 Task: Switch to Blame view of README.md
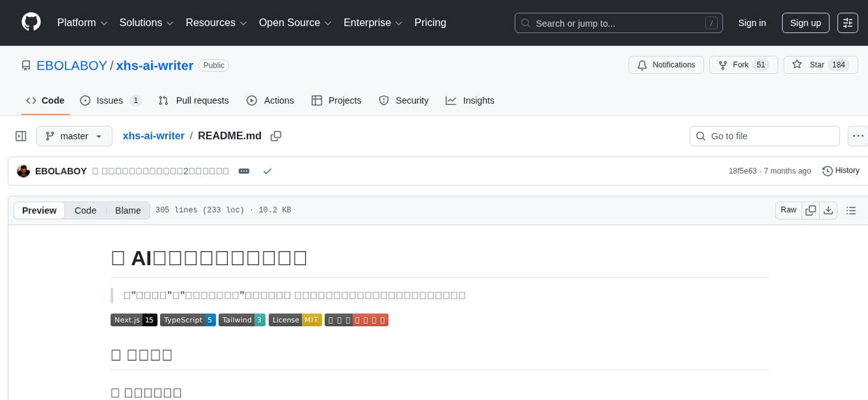[128, 210]
